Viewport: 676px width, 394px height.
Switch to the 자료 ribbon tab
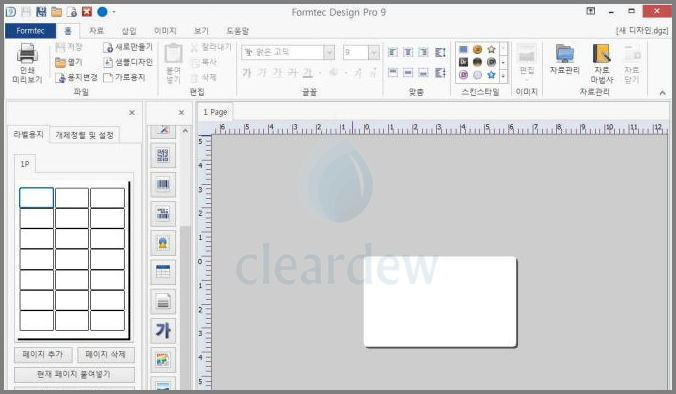click(97, 31)
